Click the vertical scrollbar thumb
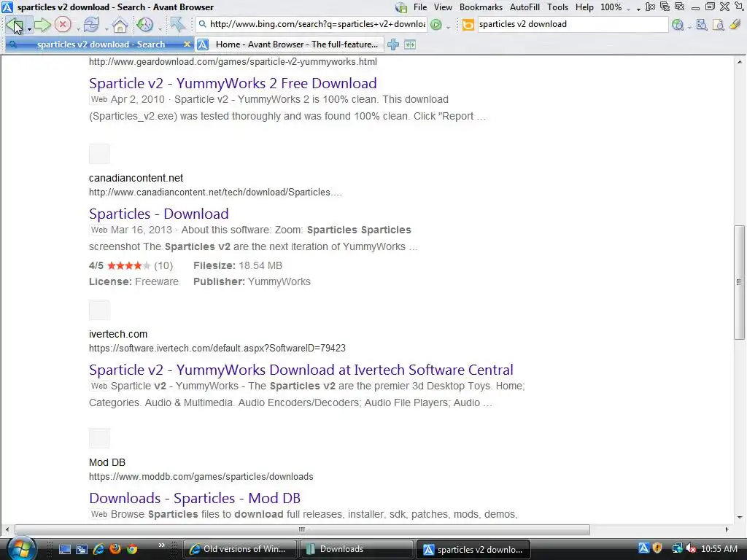This screenshot has width=747, height=560. coord(739,282)
